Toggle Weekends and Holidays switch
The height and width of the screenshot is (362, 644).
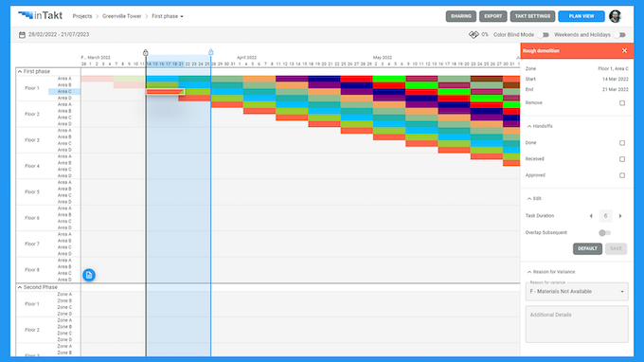coord(621,35)
